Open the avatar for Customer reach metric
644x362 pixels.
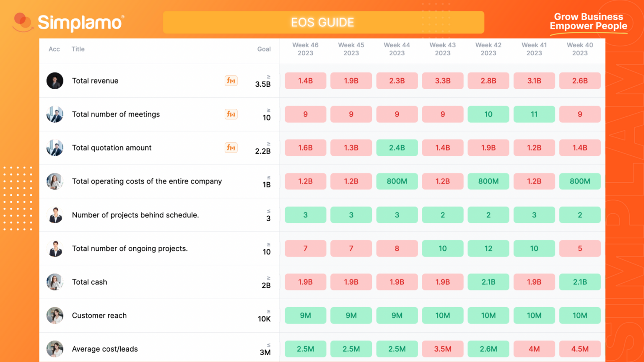55,315
